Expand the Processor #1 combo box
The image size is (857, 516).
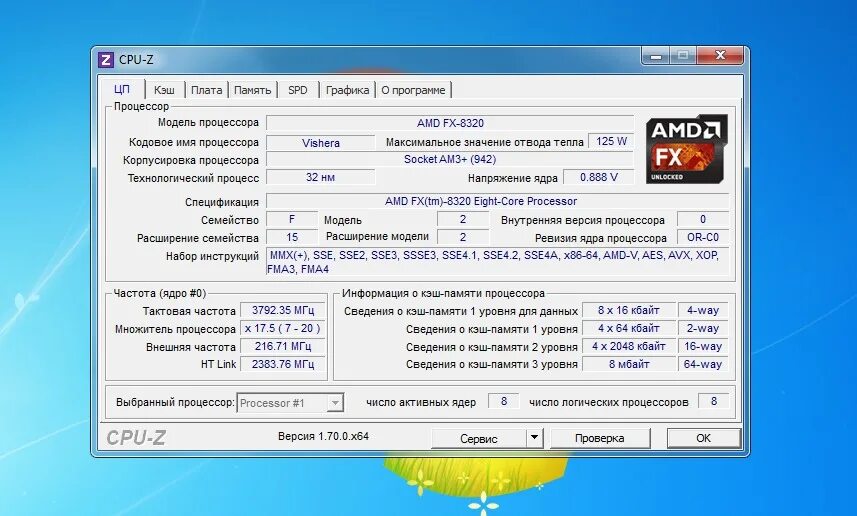[x=334, y=403]
